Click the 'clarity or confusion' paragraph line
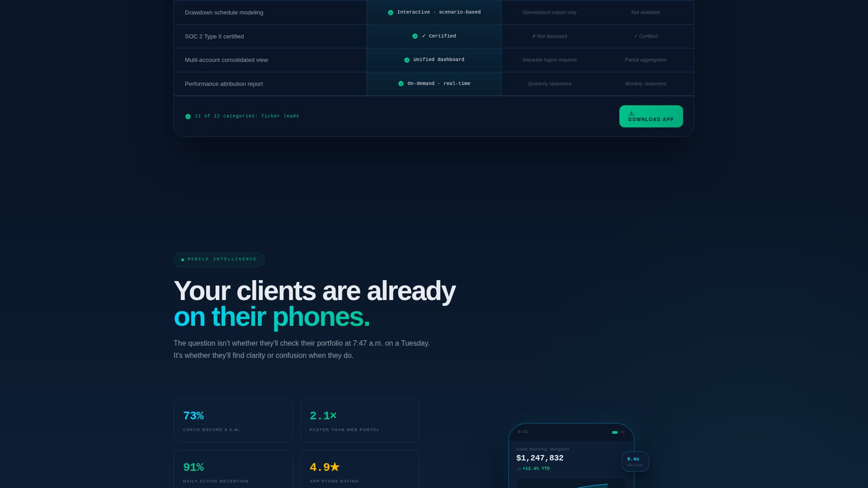Image resolution: width=868 pixels, height=488 pixels. (264, 356)
